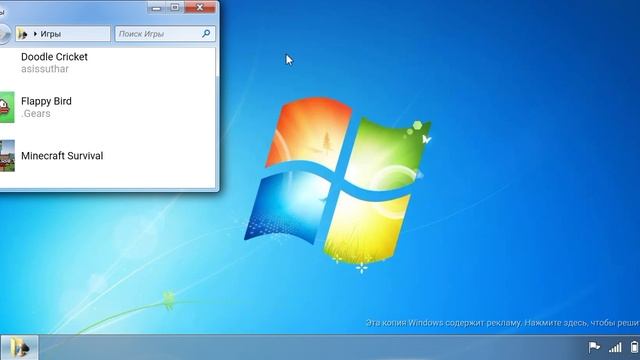Click the folder icon in the address bar
640x360 pixels.
click(x=23, y=34)
